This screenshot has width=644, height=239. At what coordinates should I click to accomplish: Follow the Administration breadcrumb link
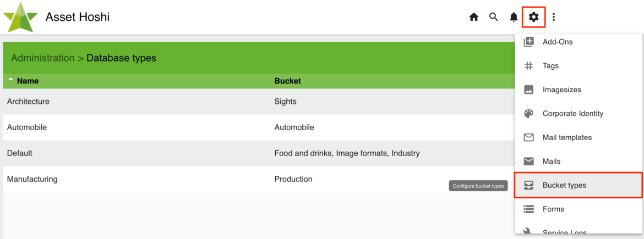(43, 58)
